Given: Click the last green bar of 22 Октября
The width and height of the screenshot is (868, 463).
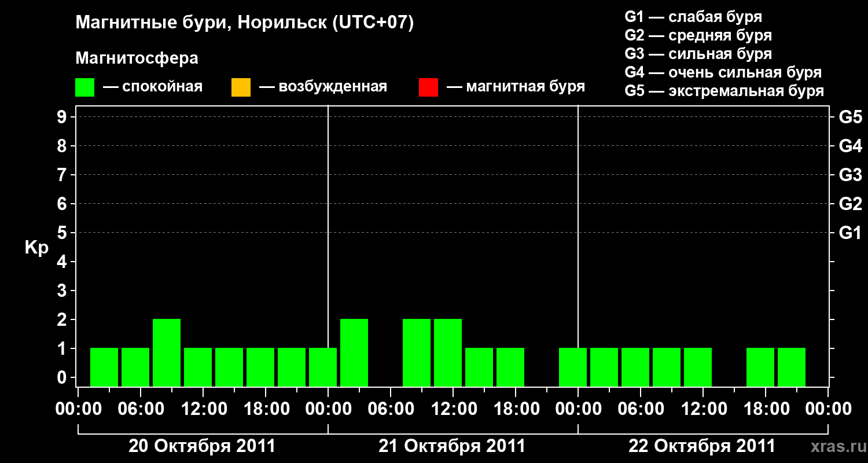Looking at the screenshot, I should tap(792, 367).
